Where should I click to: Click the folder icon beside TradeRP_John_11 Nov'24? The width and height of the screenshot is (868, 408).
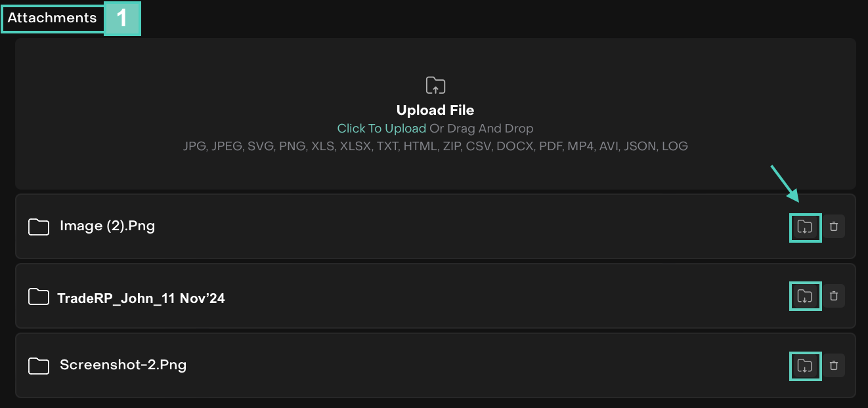(39, 297)
